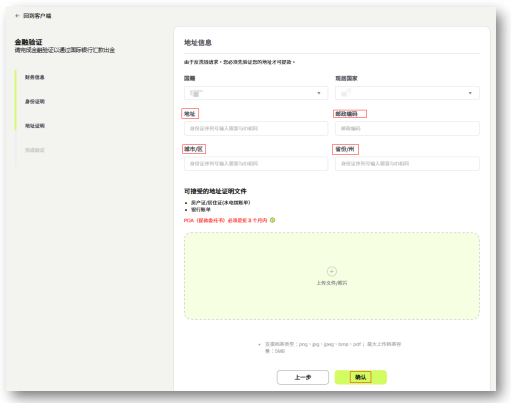511x403 pixels.
Task: Click the 城市/区 input field
Action: [x=256, y=164]
